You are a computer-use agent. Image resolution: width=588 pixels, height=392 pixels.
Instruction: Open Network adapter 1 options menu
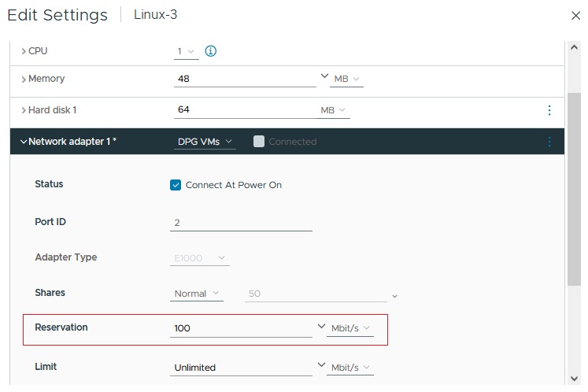point(549,142)
